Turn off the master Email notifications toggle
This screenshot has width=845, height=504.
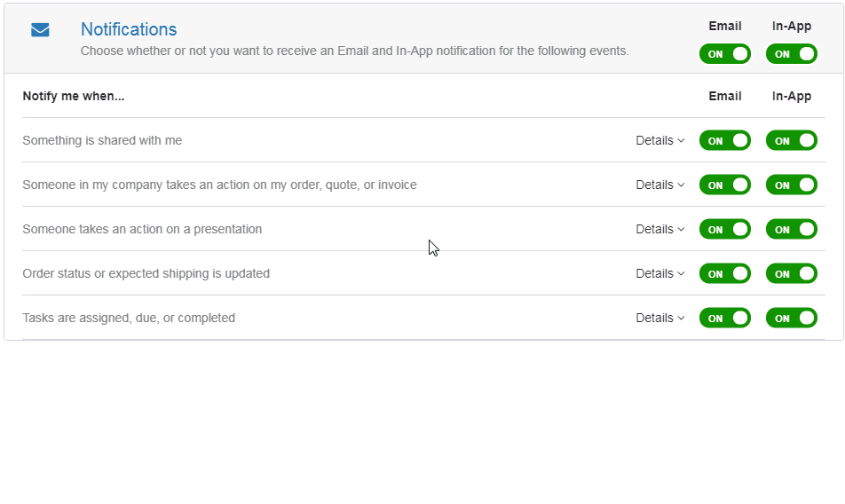click(725, 54)
